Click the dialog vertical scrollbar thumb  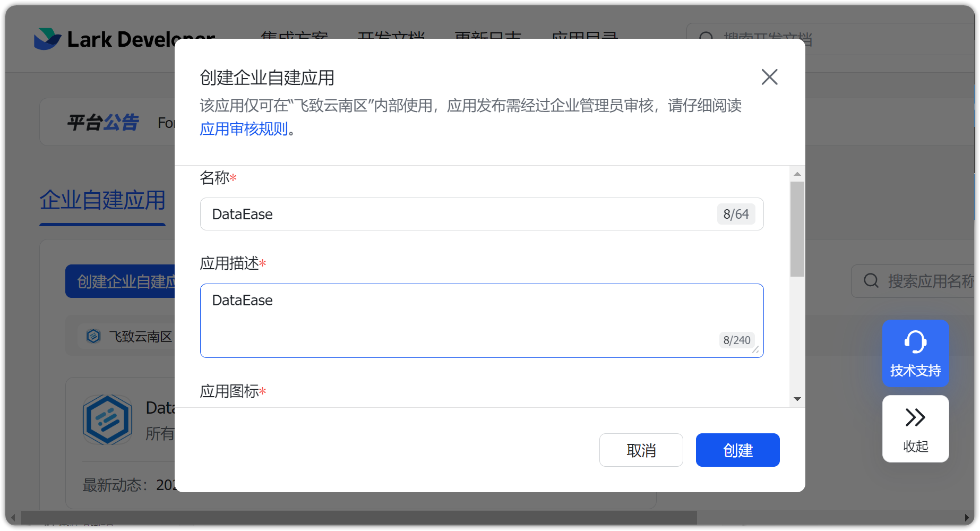pyautogui.click(x=797, y=229)
